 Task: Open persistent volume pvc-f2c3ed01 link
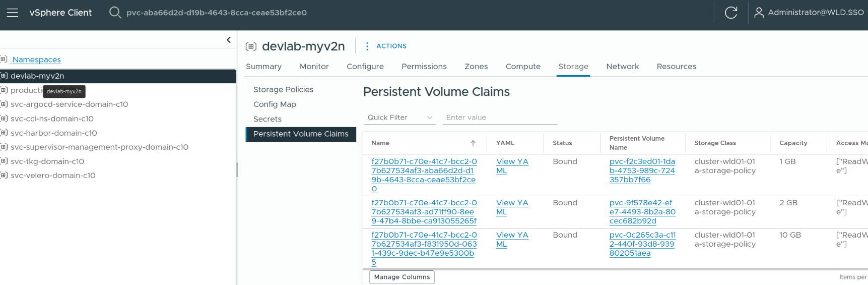point(642,170)
